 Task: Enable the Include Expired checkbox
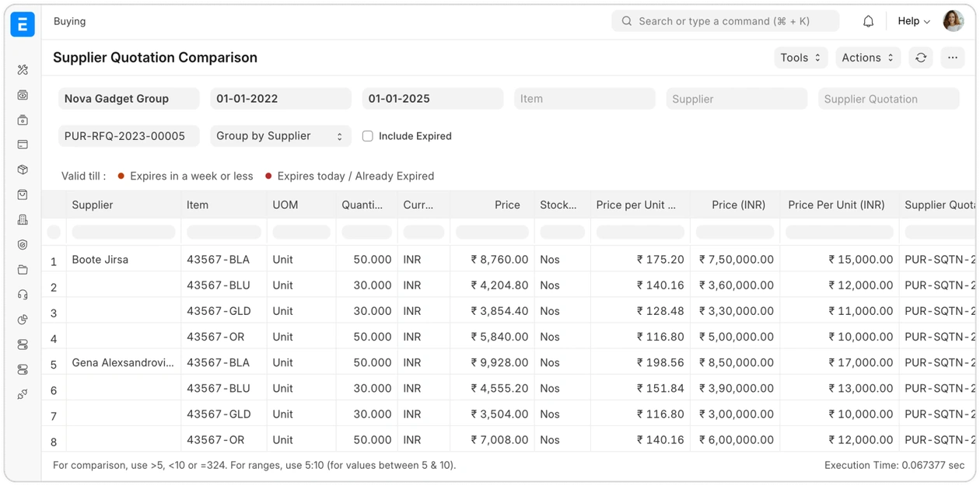coord(368,136)
